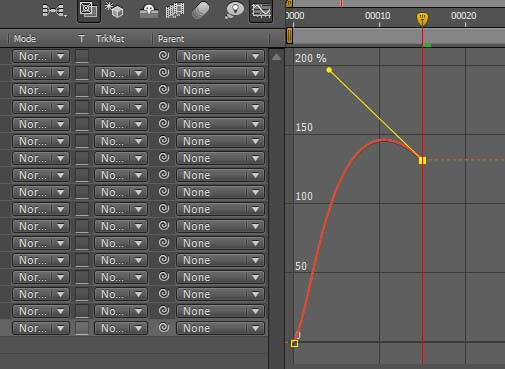This screenshot has height=369, width=505.
Task: Click the 00010 mark on the time ruler
Action: (x=377, y=16)
